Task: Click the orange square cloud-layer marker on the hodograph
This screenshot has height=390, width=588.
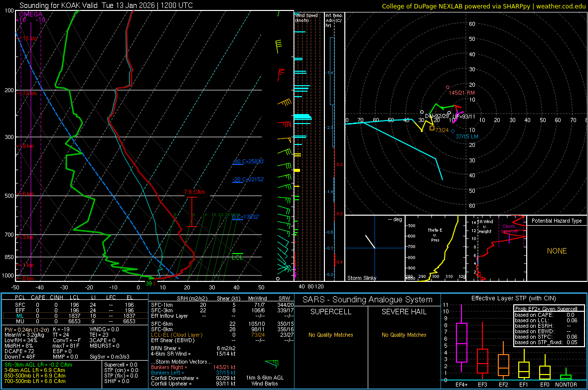Action: [432, 128]
